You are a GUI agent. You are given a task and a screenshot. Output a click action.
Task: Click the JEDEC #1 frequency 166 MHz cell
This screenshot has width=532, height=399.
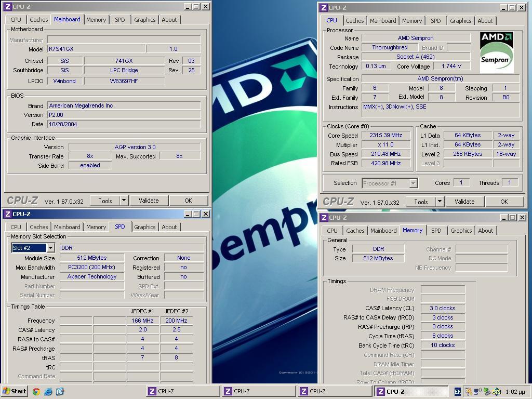pyautogui.click(x=142, y=321)
